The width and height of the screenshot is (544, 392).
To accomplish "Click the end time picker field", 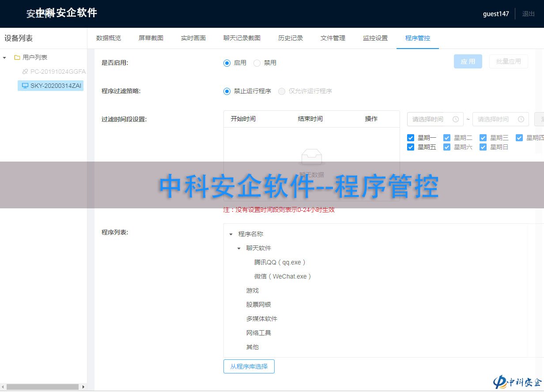I will tap(501, 119).
